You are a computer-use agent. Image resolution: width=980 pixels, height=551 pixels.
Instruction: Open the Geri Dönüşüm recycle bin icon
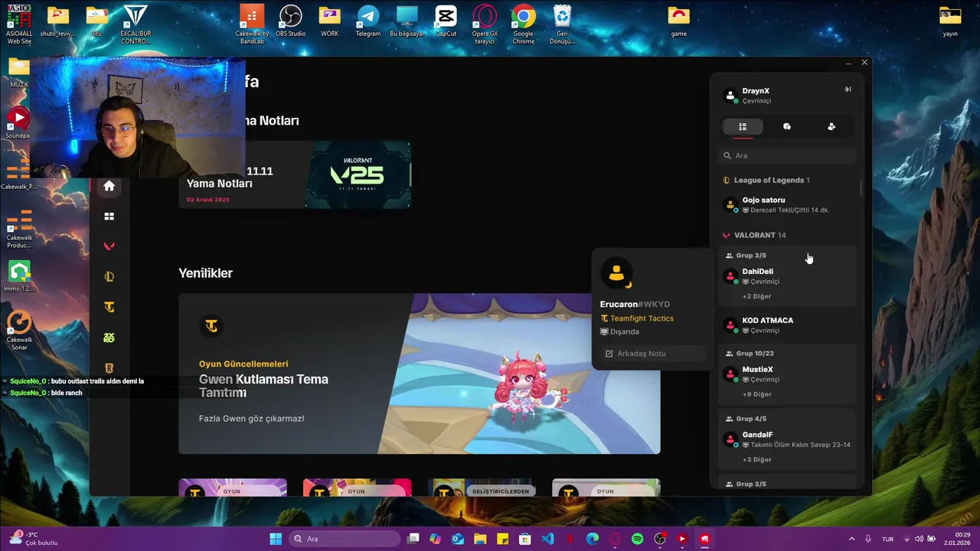coord(563,24)
